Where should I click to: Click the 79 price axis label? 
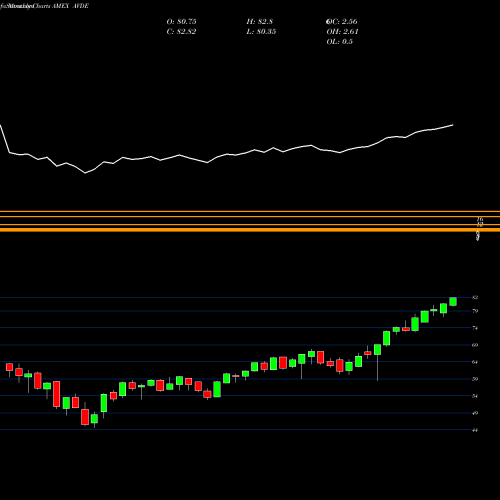[x=475, y=311]
